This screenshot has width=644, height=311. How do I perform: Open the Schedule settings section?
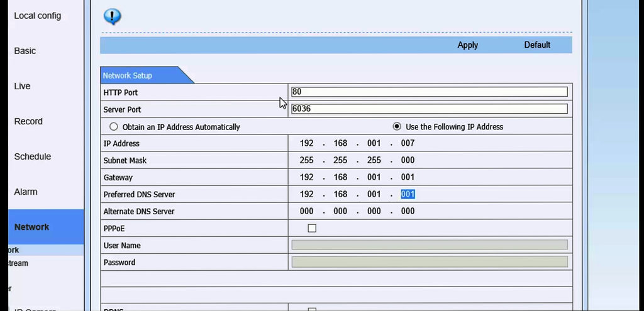click(33, 156)
